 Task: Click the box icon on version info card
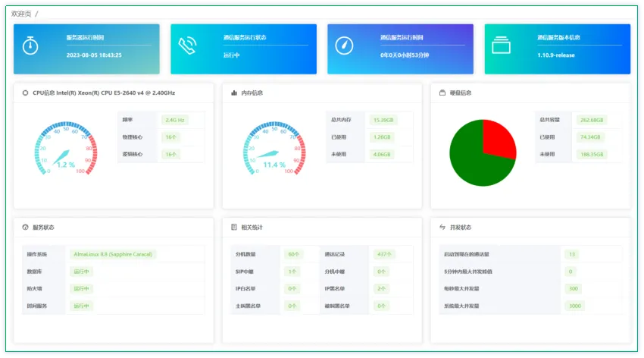pyautogui.click(x=501, y=46)
